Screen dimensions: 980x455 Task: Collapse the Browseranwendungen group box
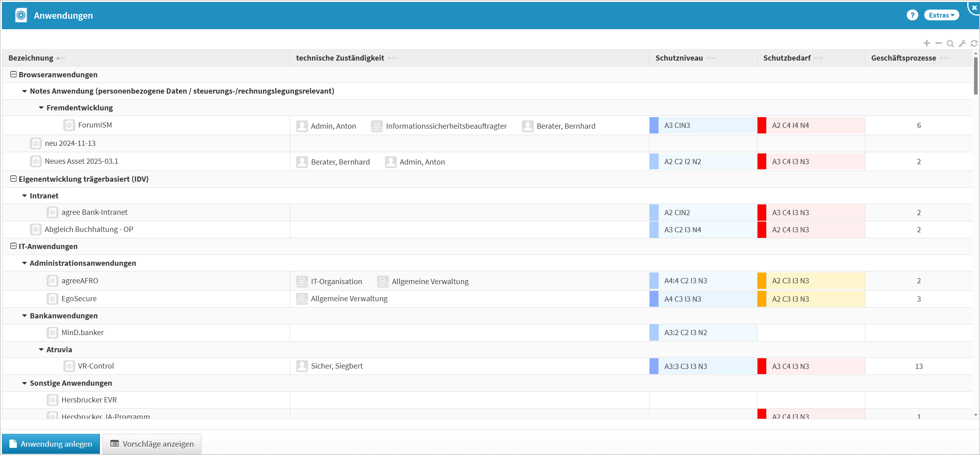click(x=13, y=75)
